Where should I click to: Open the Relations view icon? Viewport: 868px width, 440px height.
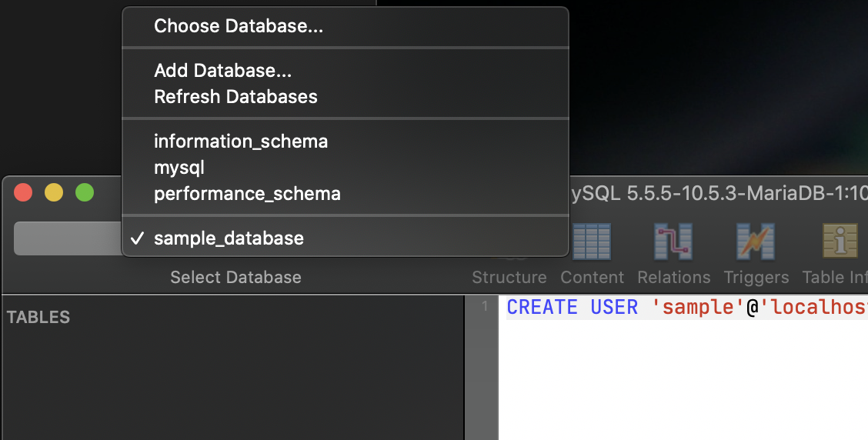click(x=673, y=242)
